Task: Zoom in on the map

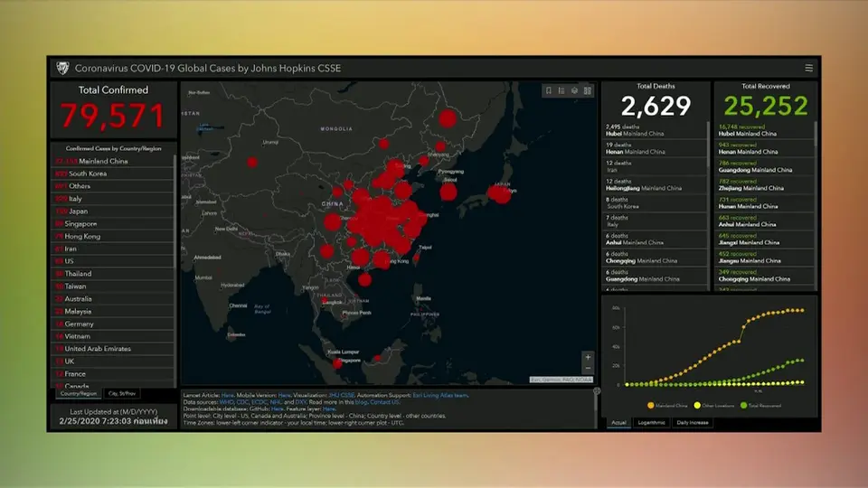Action: click(x=588, y=357)
